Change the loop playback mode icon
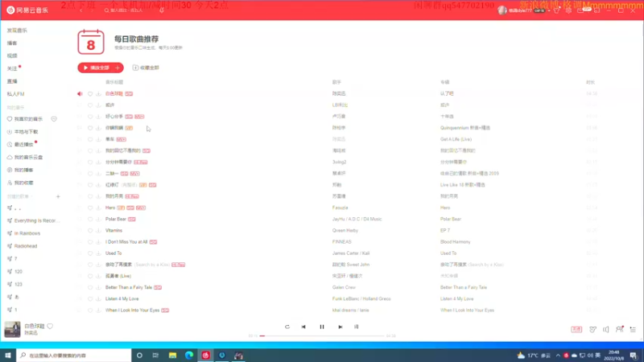 coord(287,327)
